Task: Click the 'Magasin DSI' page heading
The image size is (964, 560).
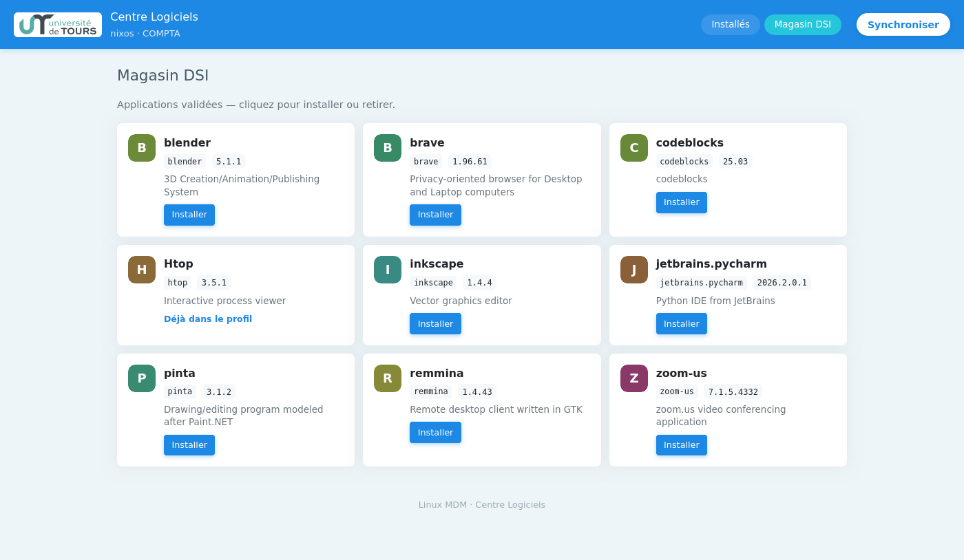Action: click(163, 76)
